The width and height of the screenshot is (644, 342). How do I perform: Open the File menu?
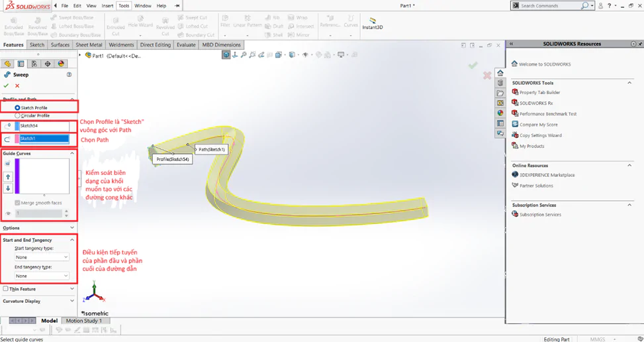[x=64, y=6]
